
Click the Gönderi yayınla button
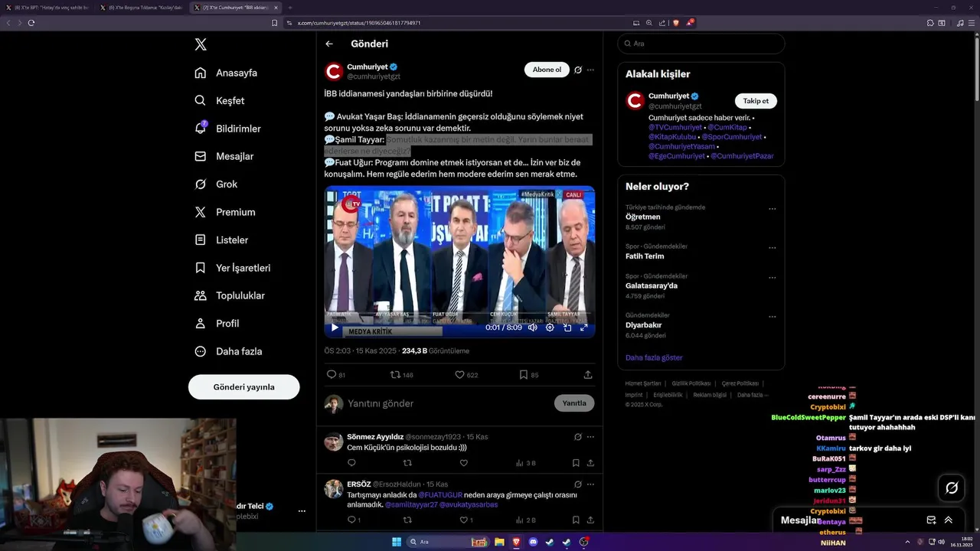tap(243, 387)
